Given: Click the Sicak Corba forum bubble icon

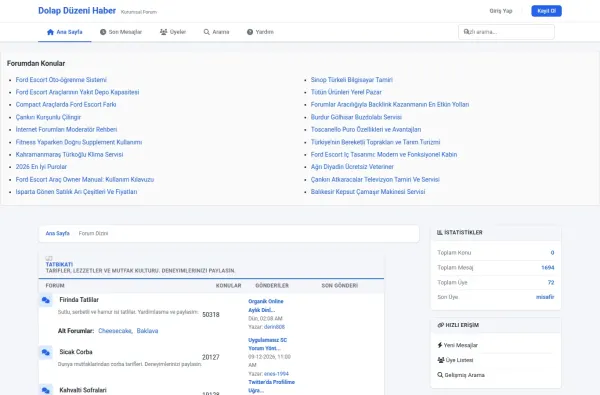Looking at the screenshot, I should click(x=46, y=353).
